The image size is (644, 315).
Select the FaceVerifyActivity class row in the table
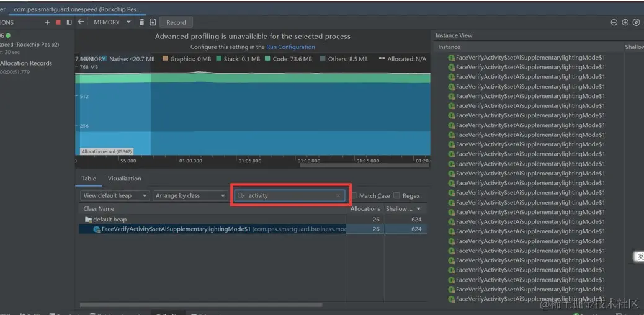253,229
